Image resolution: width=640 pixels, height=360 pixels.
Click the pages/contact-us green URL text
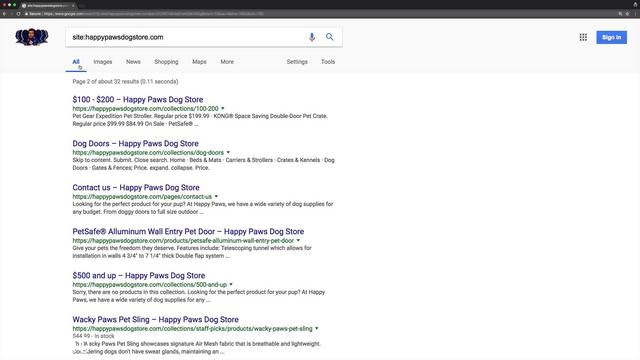point(142,197)
